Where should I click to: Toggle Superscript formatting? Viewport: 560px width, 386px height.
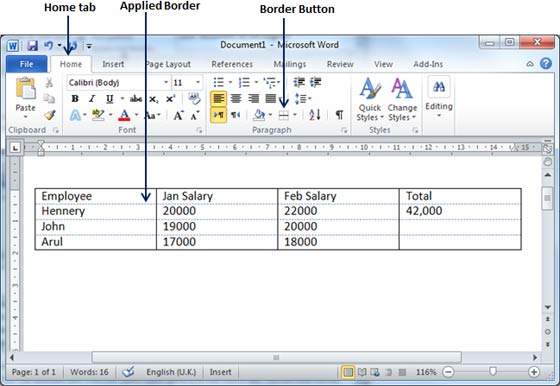point(171,99)
